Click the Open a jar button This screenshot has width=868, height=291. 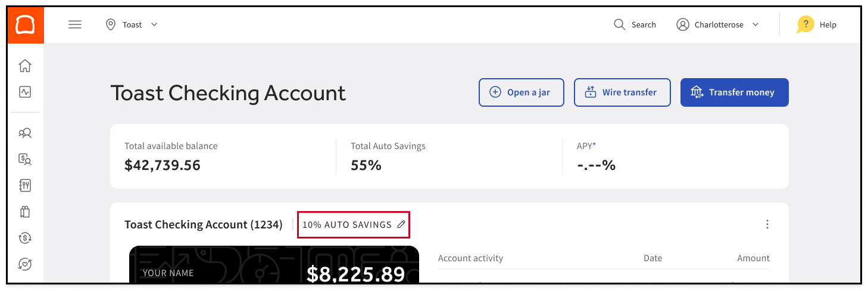pos(521,92)
